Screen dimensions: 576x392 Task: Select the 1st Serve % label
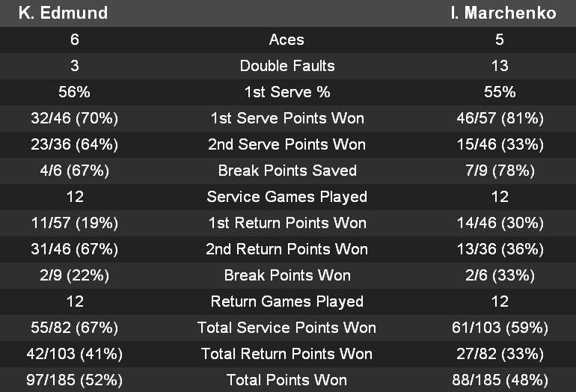click(287, 92)
